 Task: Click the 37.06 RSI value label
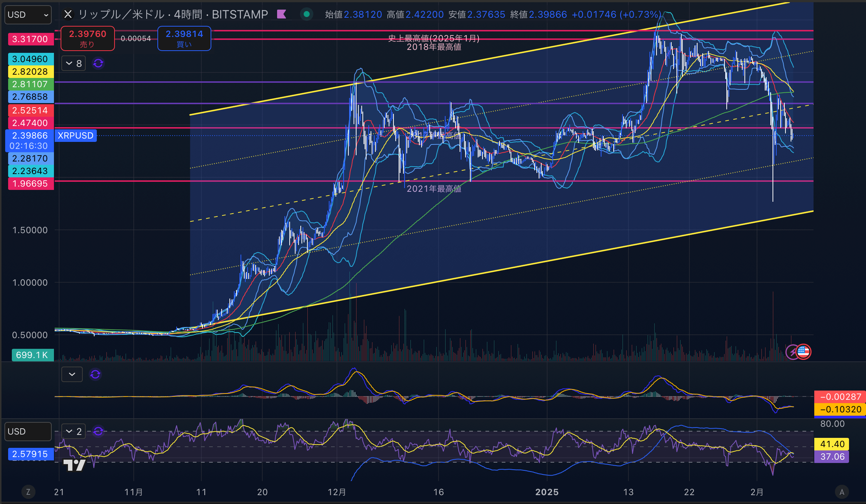(x=832, y=457)
